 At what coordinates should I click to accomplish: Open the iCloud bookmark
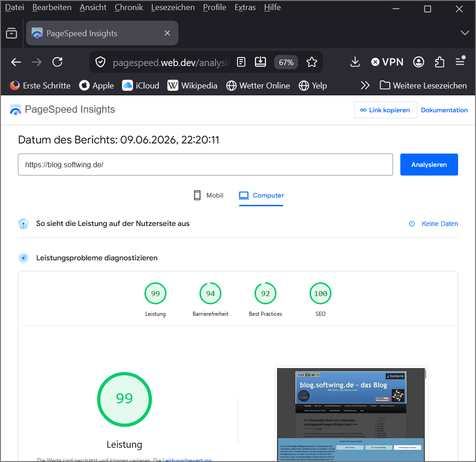141,86
